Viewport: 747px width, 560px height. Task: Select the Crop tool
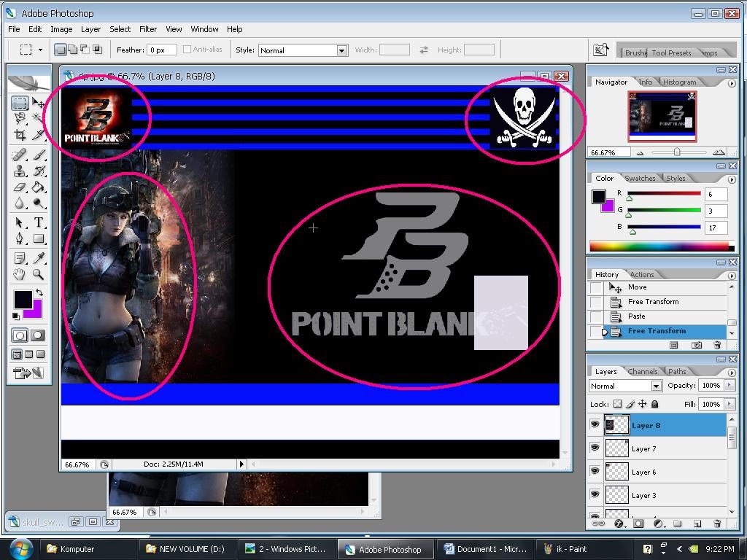click(x=20, y=134)
